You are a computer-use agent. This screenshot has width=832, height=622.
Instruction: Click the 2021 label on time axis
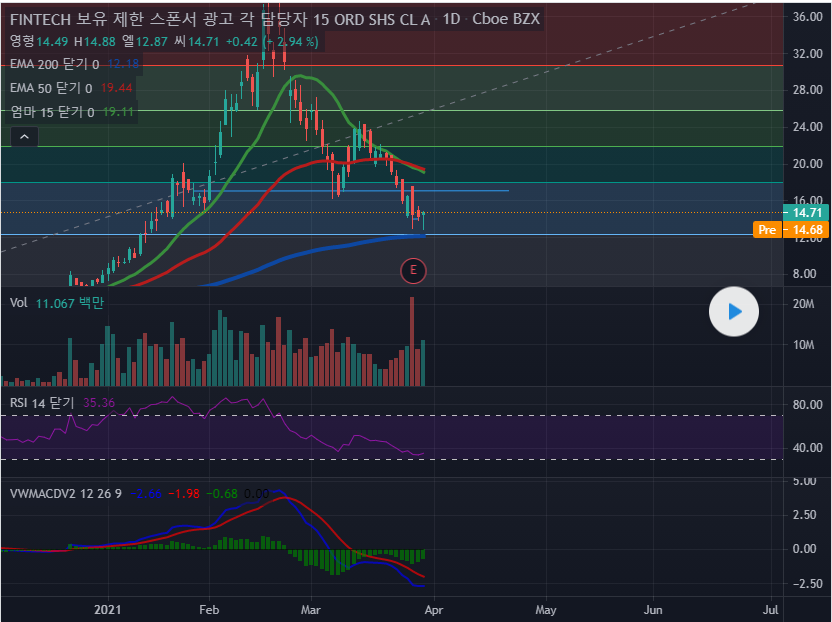108,608
